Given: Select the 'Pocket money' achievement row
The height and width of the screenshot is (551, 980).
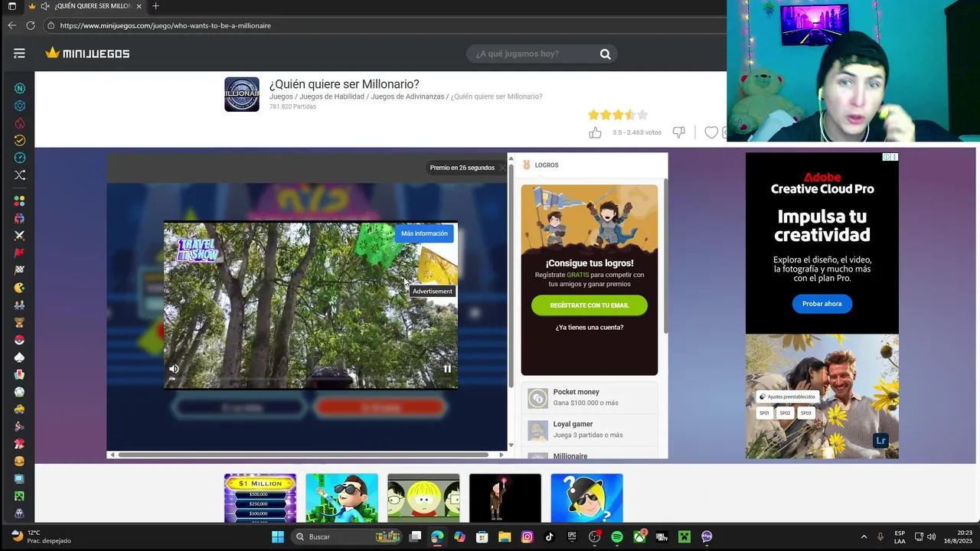Looking at the screenshot, I should pyautogui.click(x=590, y=397).
